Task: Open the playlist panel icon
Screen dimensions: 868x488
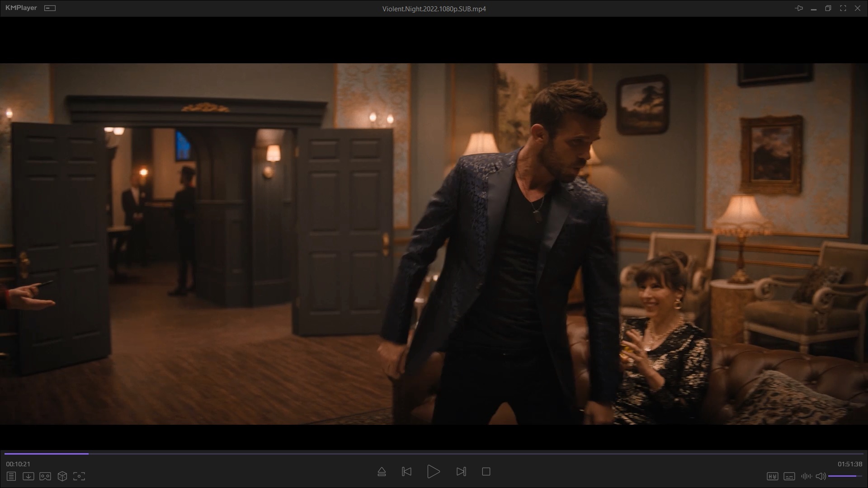Action: (x=11, y=476)
